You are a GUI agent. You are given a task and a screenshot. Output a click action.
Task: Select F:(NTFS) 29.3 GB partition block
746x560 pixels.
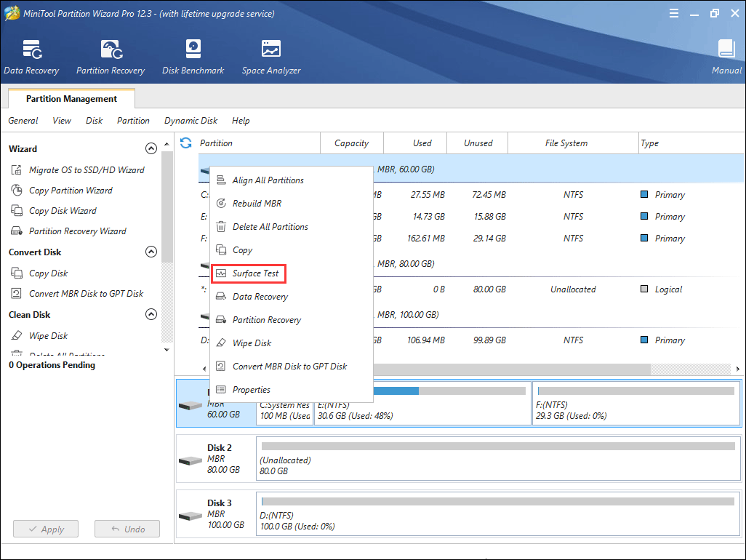pos(637,403)
